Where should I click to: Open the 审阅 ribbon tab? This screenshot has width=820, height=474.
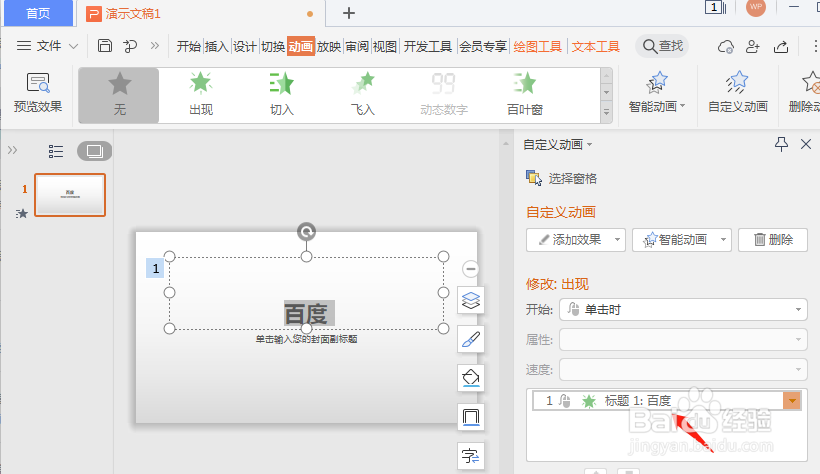point(357,47)
